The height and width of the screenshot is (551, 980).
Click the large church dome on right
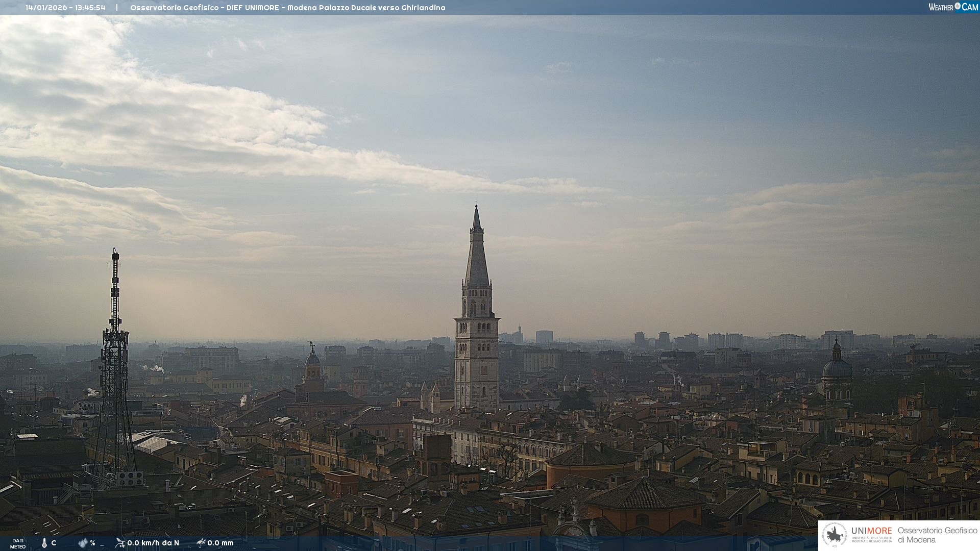click(837, 368)
